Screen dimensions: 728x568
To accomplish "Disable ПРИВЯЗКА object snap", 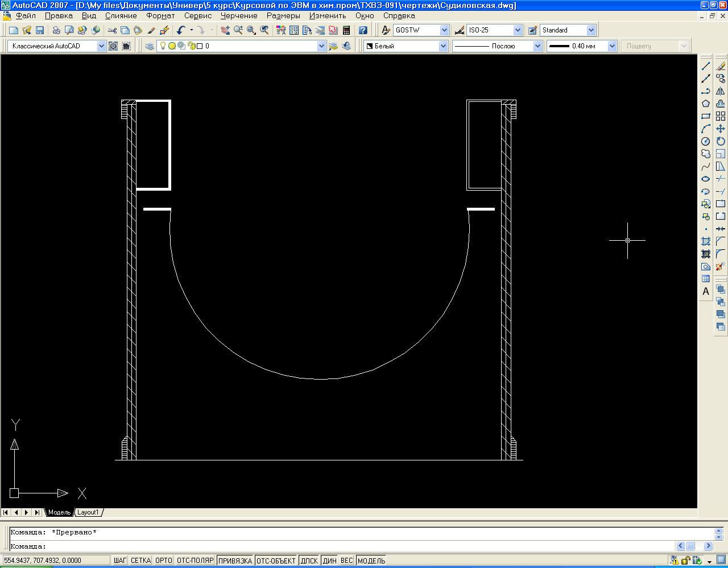I will [235, 561].
